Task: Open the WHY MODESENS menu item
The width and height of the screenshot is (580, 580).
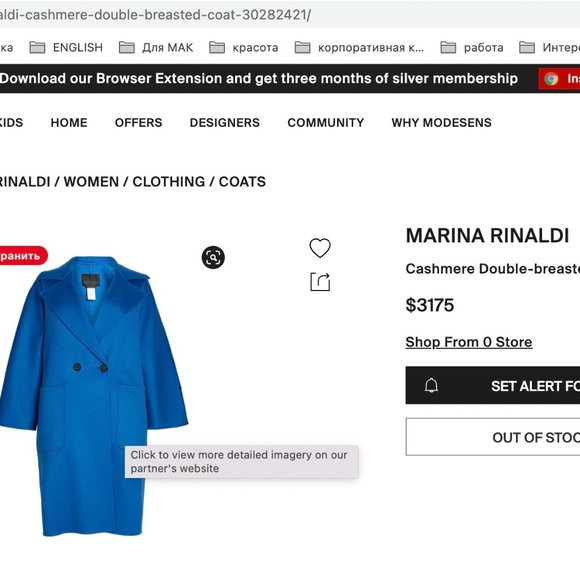Action: pyautogui.click(x=442, y=122)
